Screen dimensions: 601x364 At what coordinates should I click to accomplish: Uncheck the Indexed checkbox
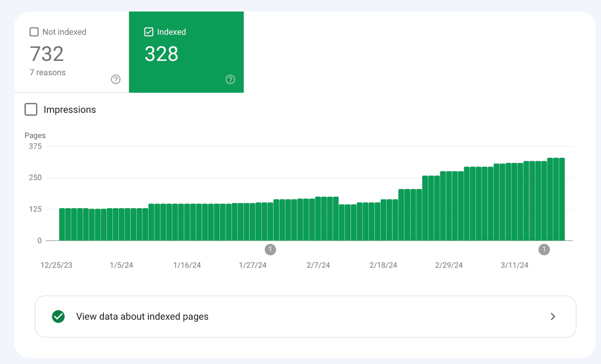pyautogui.click(x=149, y=32)
